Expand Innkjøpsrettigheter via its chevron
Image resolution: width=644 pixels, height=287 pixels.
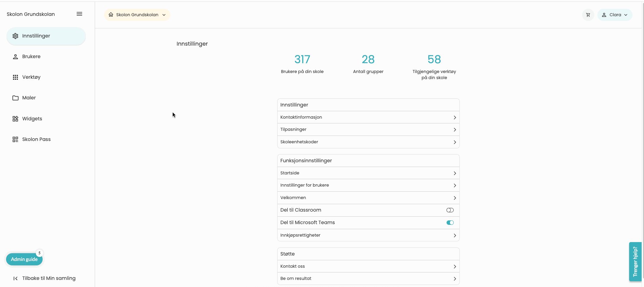coord(455,236)
